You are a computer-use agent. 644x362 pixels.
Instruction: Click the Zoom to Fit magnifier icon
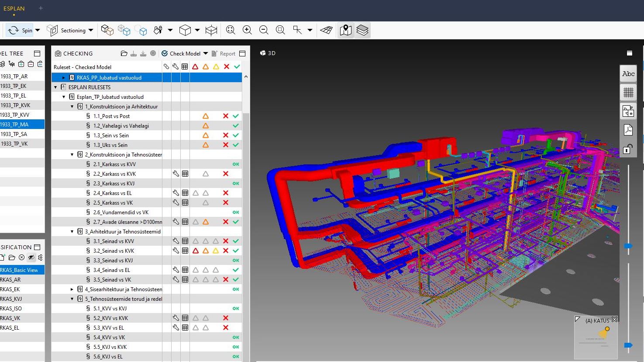click(x=231, y=30)
